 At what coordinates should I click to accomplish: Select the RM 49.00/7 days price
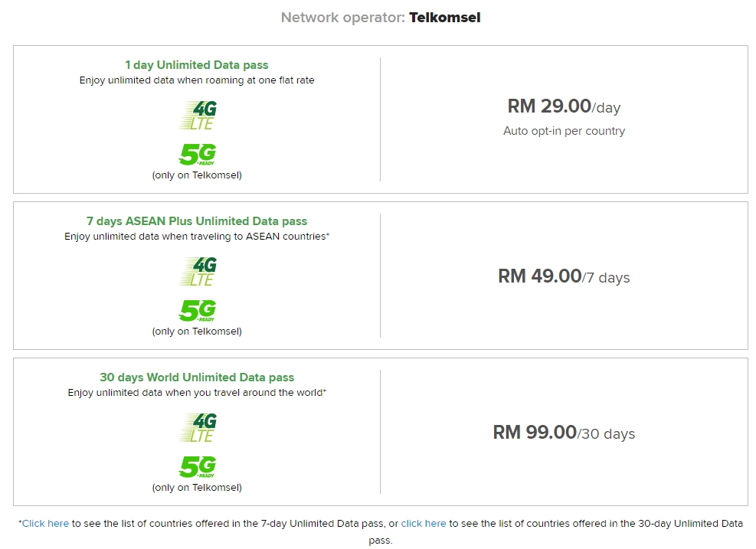564,276
